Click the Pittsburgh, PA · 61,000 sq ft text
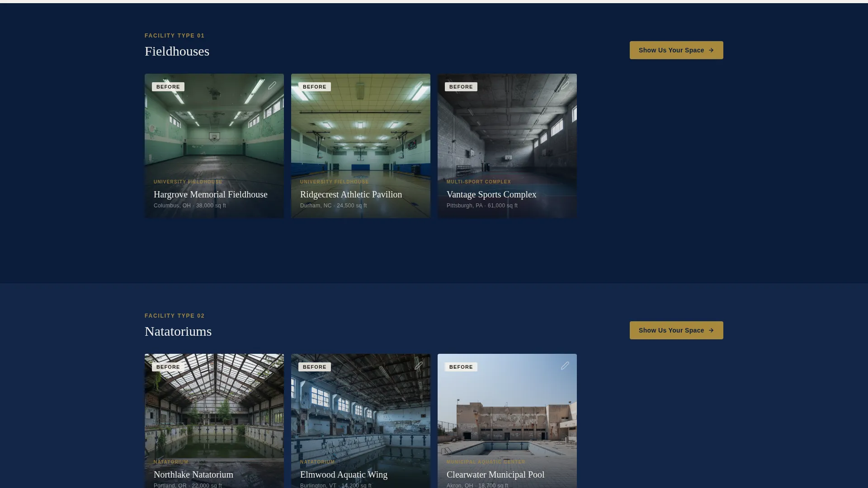Screen dimensions: 868x488 (482, 206)
